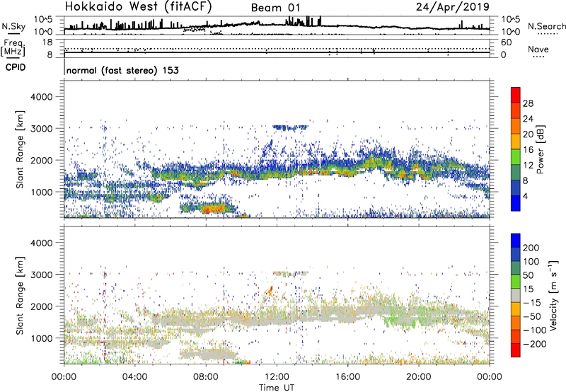
Task: Click the "Velocity [m s⁻¹]" colorbar title
Action: [x=554, y=295]
